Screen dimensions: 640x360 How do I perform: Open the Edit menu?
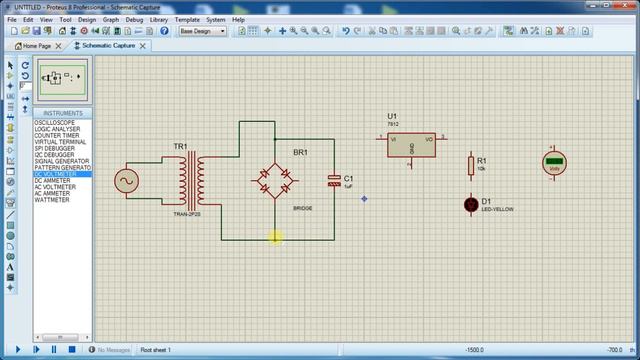(x=28, y=20)
